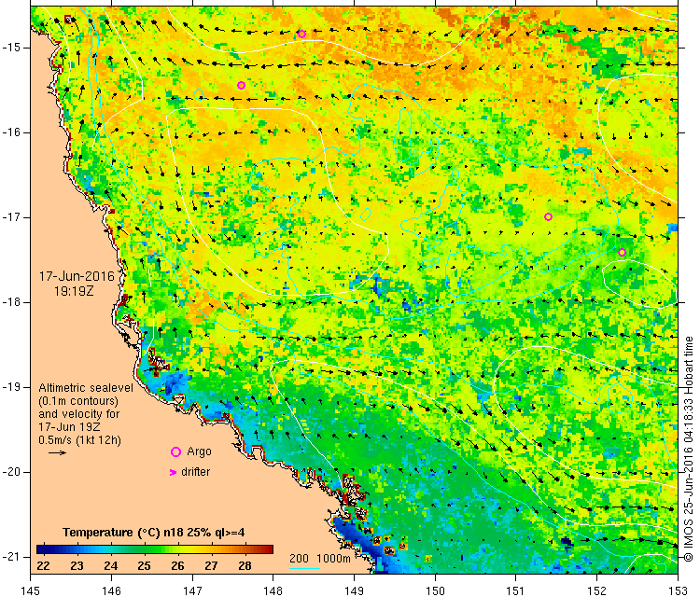Click the '(0.1m contours)' caption line
Viewport: 700px width, 597px height.
(78, 401)
